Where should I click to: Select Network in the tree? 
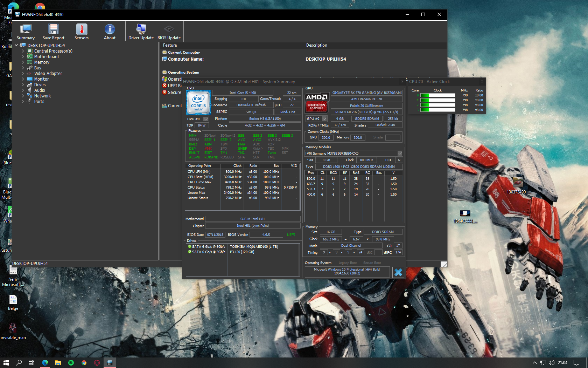(x=42, y=96)
